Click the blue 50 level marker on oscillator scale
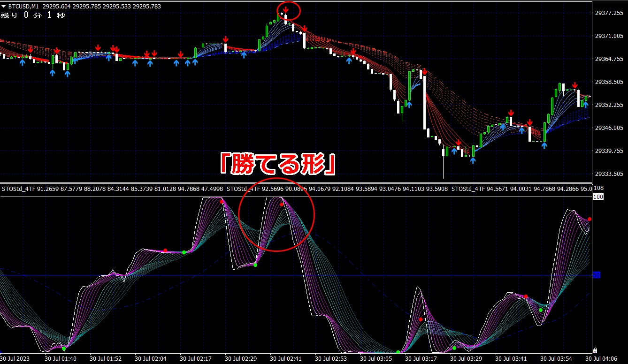 596,275
